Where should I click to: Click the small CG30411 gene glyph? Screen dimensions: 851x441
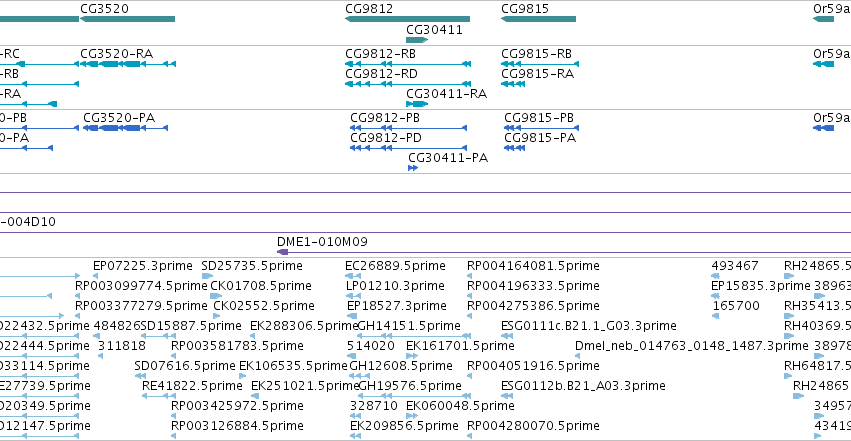[417, 40]
